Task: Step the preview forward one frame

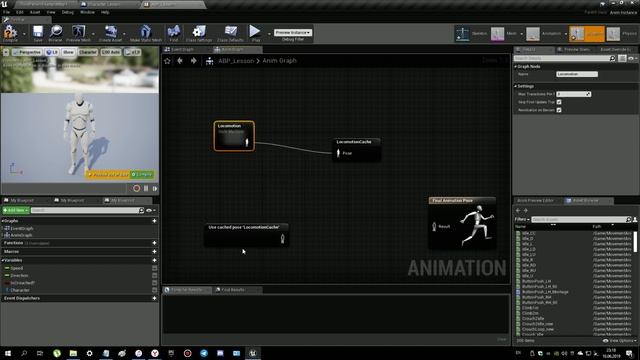Action: coord(155,188)
